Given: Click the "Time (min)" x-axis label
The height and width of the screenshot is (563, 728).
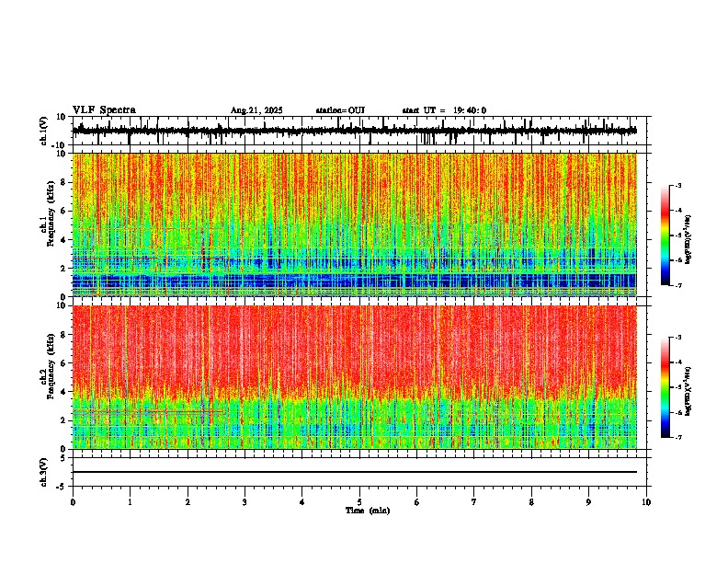Looking at the screenshot, I should coord(368,511).
